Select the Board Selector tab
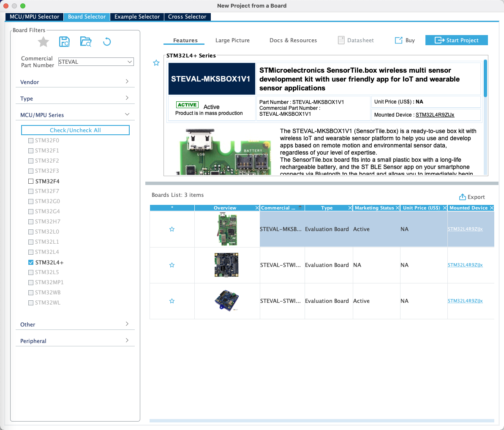The image size is (504, 430). click(x=87, y=17)
